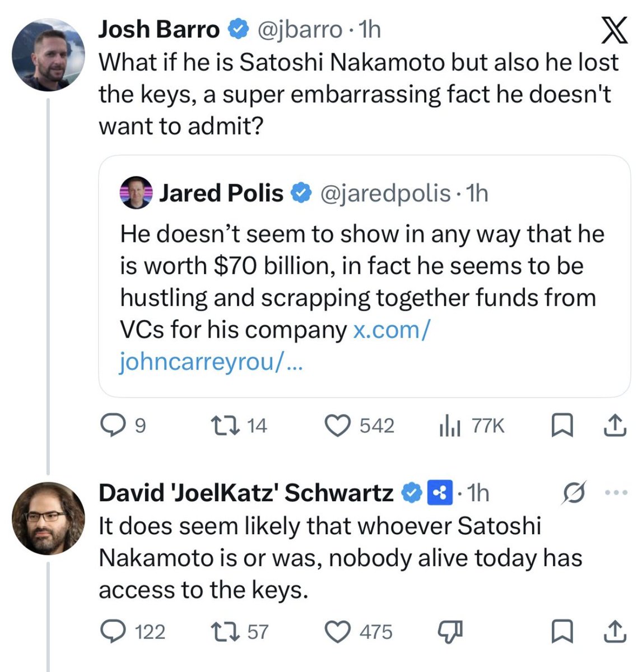642x672 pixels.
Task: Reply to David Schwartz's post
Action: pyautogui.click(x=112, y=632)
